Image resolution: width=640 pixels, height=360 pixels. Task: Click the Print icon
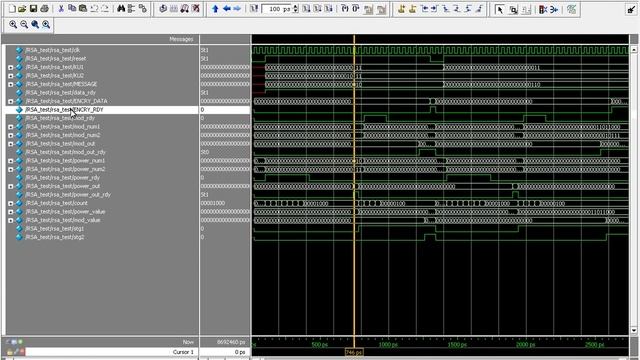(44, 9)
